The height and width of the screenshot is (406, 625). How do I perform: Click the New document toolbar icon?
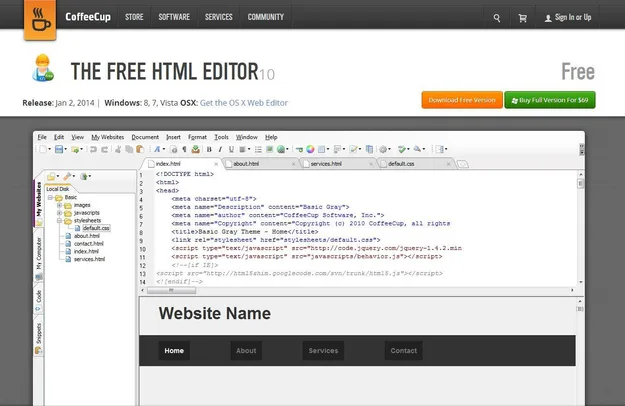(x=42, y=149)
